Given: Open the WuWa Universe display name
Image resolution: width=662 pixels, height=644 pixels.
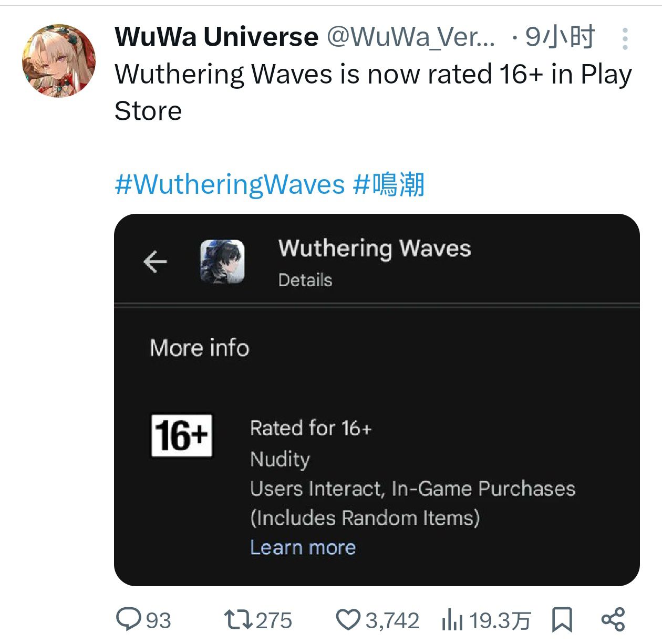Looking at the screenshot, I should (x=216, y=37).
